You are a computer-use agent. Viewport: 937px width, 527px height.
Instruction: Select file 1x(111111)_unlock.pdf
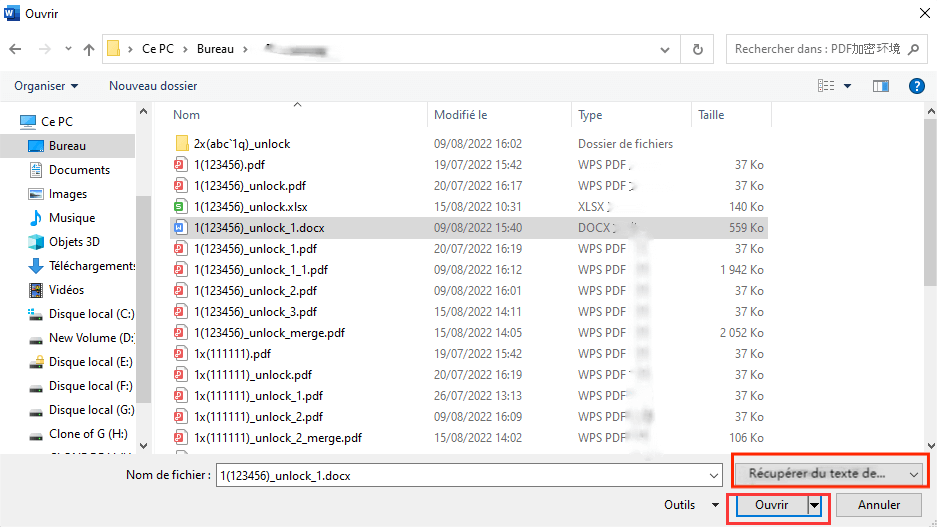coord(253,375)
